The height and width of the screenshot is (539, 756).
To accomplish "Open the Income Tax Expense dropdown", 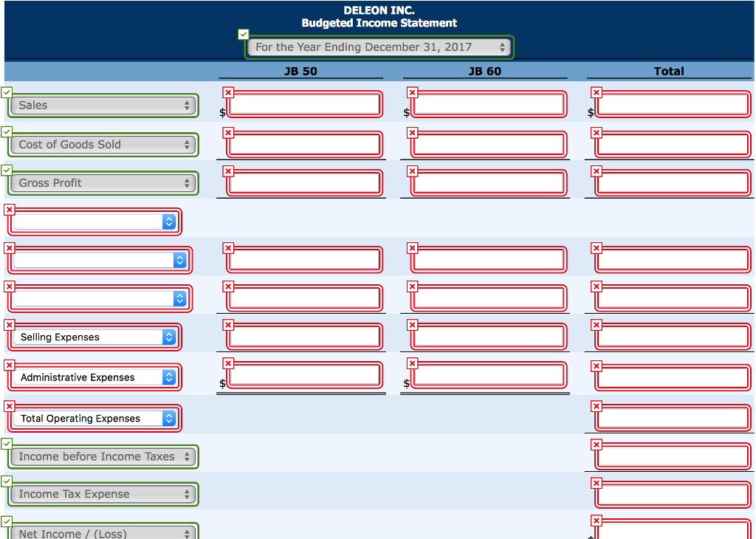I will [x=103, y=494].
